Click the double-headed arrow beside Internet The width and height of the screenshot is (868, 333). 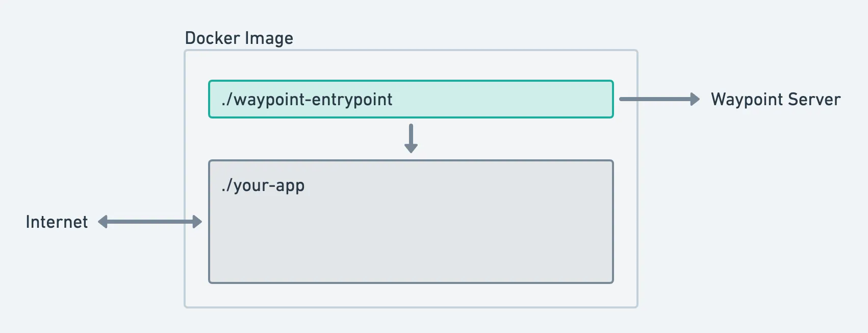pyautogui.click(x=150, y=222)
